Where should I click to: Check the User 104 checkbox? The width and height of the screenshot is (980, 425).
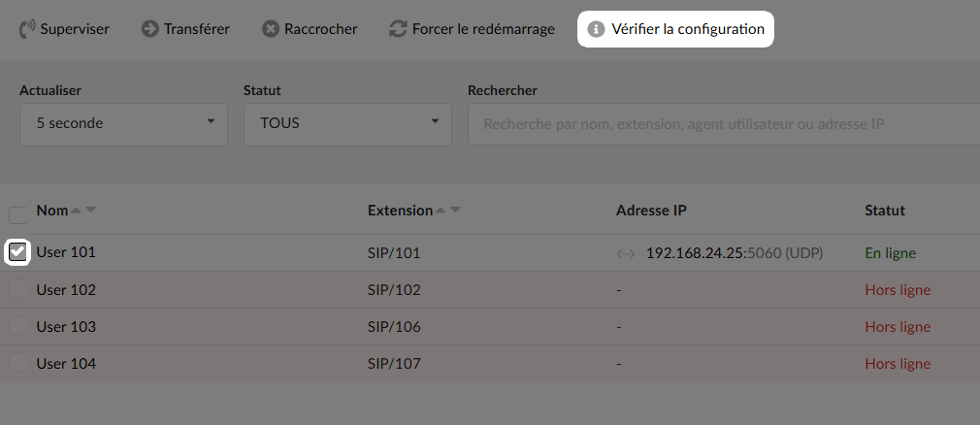[17, 363]
